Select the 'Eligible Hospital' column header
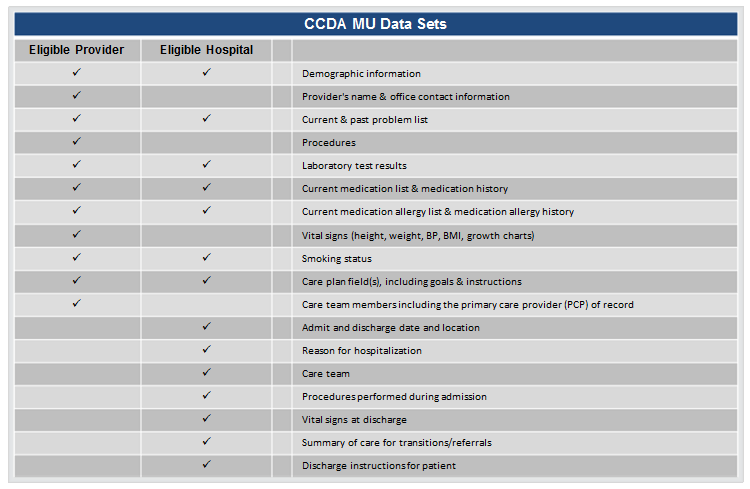The width and height of the screenshot is (750, 489). coord(206,50)
